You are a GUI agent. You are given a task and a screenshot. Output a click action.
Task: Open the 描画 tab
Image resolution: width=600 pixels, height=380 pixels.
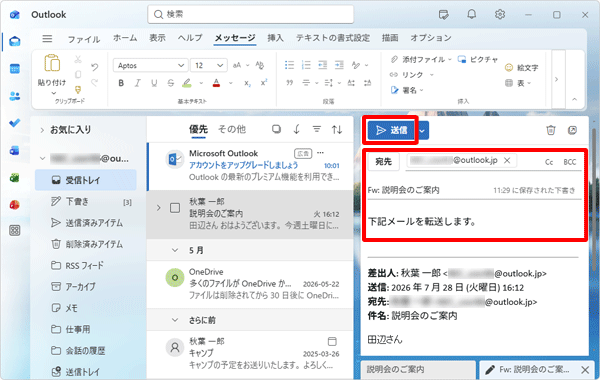point(390,38)
